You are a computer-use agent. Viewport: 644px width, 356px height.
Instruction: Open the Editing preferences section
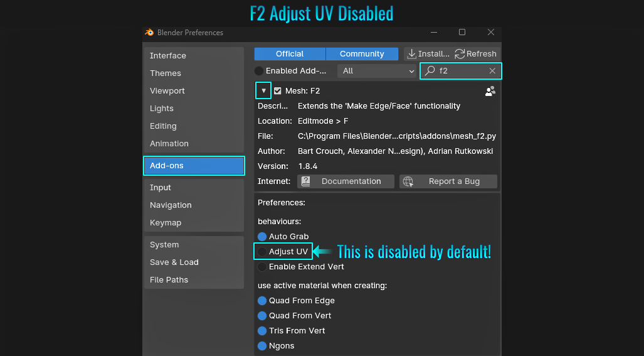194,126
